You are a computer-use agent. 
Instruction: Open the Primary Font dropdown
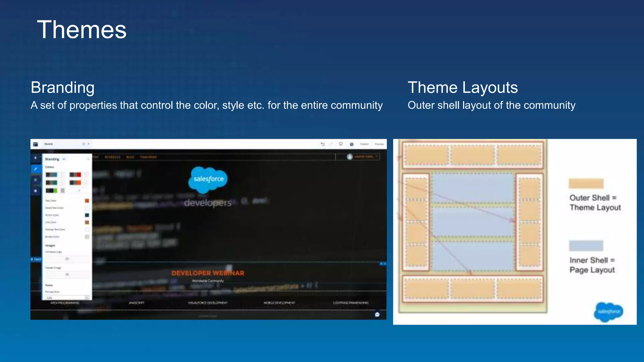[67, 297]
